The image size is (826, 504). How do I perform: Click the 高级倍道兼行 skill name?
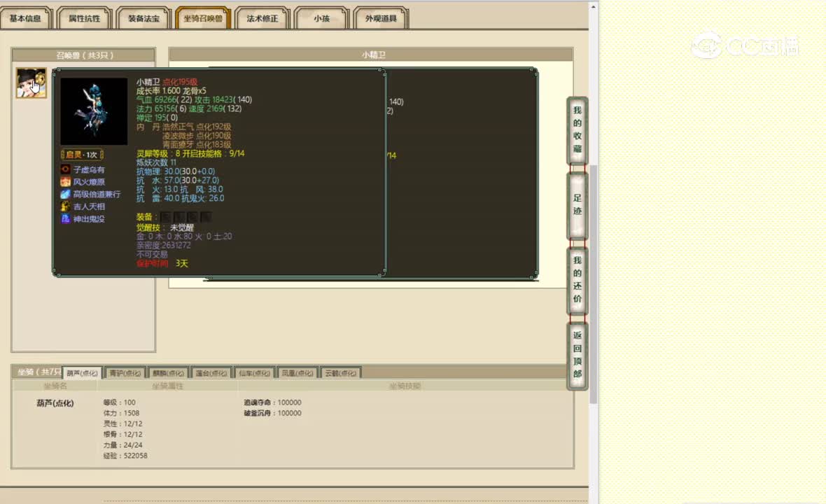[97, 195]
